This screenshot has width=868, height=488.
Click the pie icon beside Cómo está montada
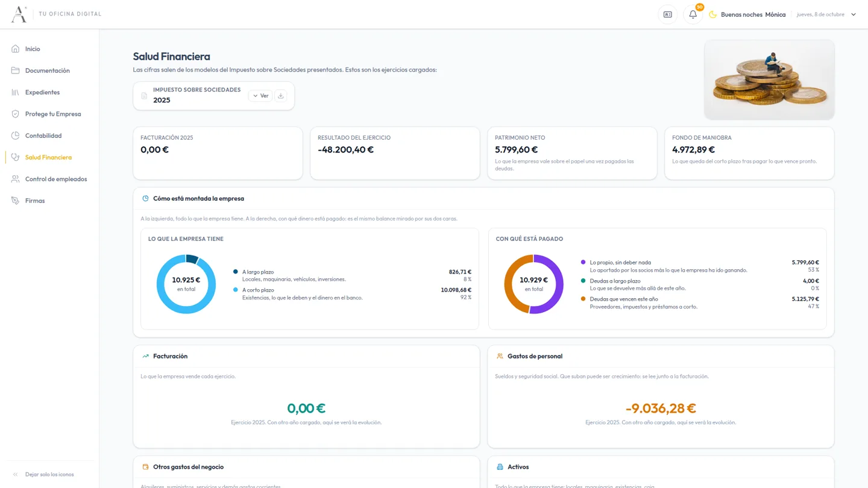click(x=145, y=198)
